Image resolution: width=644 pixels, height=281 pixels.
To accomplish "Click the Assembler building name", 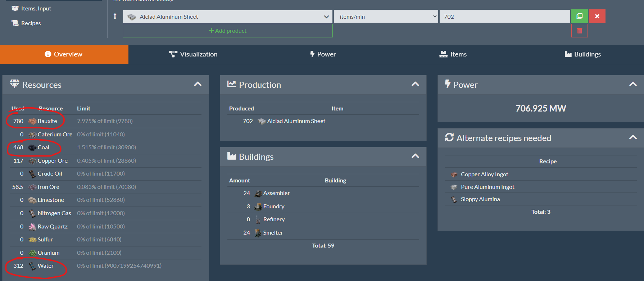I will tap(276, 193).
